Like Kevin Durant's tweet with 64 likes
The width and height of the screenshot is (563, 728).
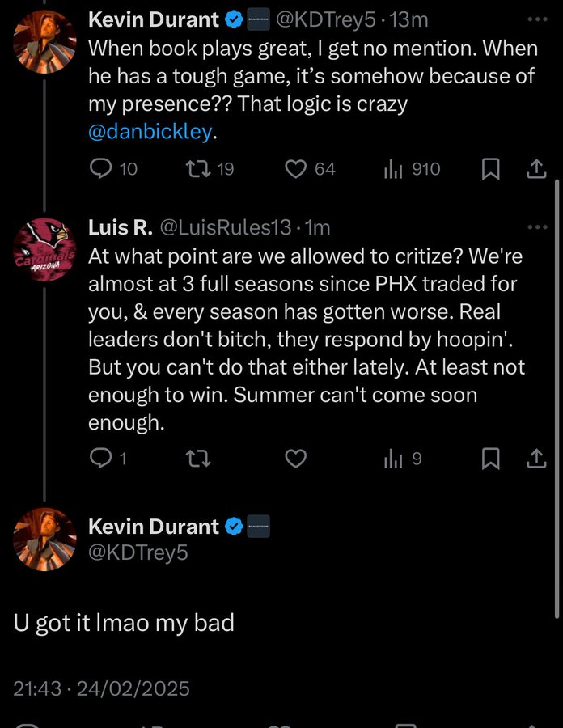pyautogui.click(x=297, y=169)
